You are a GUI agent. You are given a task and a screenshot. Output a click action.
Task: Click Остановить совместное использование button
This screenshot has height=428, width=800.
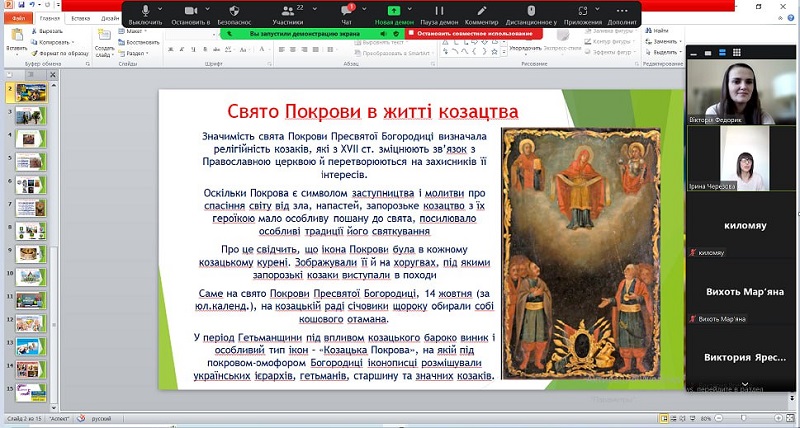coord(474,34)
